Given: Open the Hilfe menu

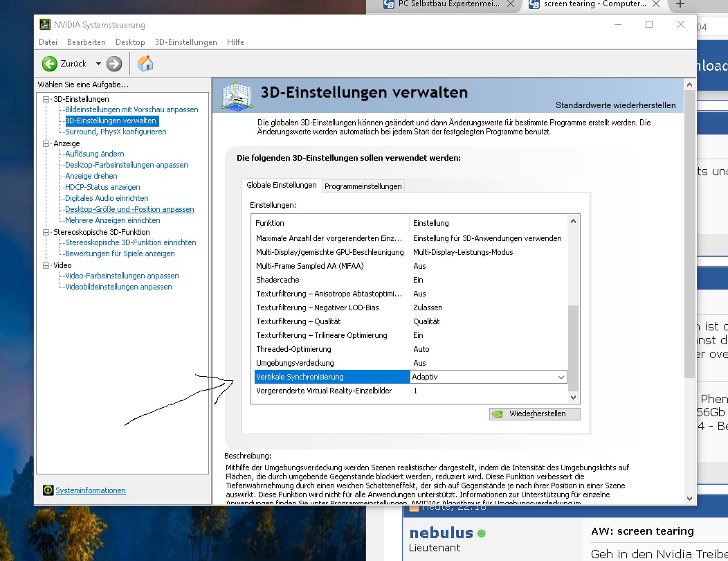Looking at the screenshot, I should (x=235, y=42).
